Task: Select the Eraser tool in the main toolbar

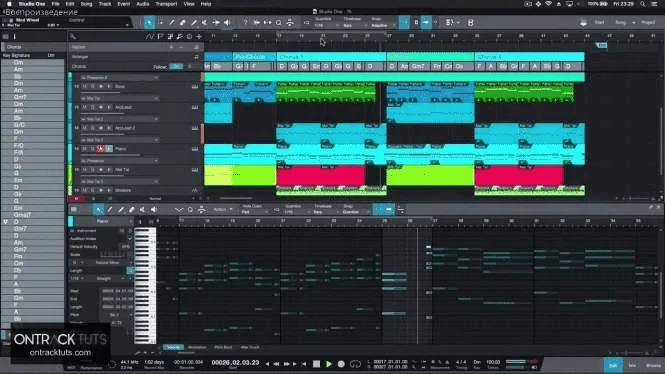Action: click(x=183, y=22)
